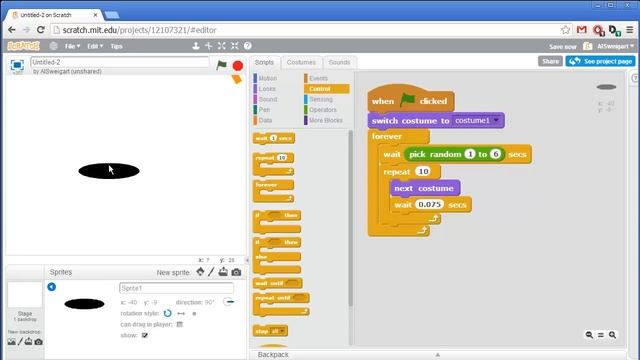Image resolution: width=640 pixels, height=360 pixels.
Task: Paint a new sprite
Action: point(211,272)
